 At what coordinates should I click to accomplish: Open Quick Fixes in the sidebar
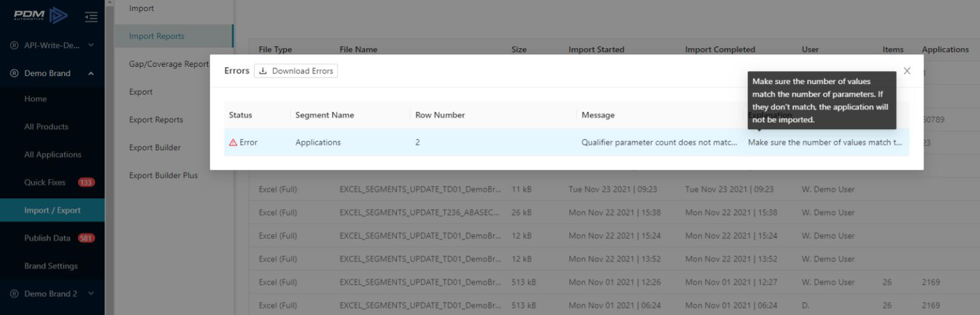(x=44, y=182)
